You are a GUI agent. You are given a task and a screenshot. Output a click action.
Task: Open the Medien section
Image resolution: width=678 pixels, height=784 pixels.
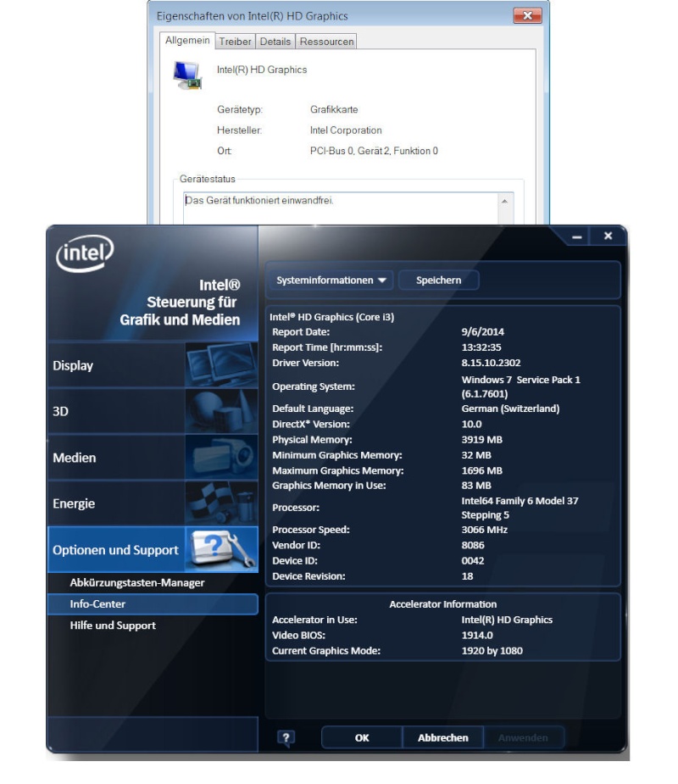(153, 458)
